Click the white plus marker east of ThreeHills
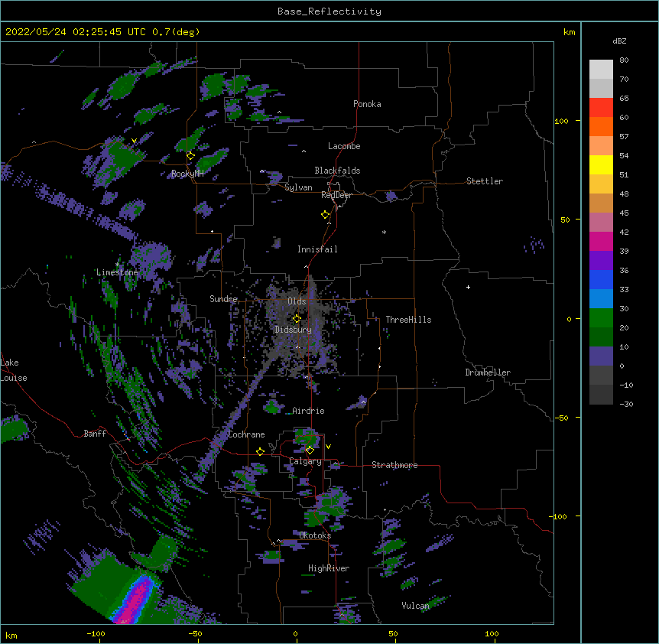The height and width of the screenshot is (644, 659). tap(468, 287)
